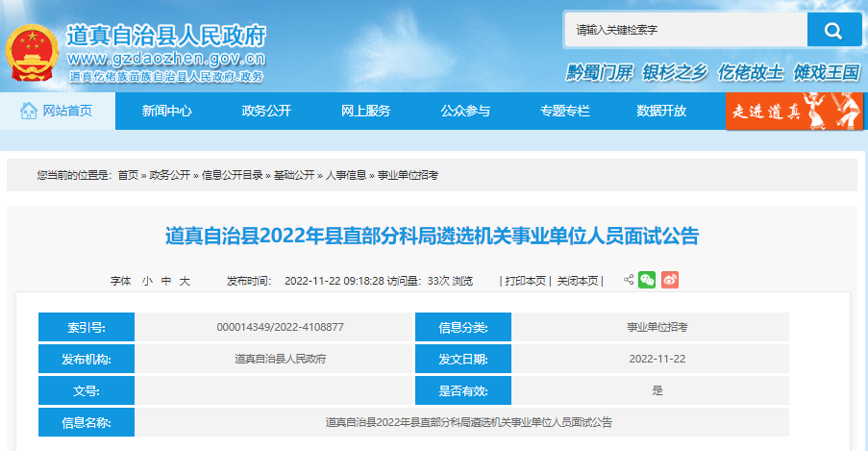Click the site title 道真自治县人民政府
Viewport: 868px width, 451px height.
(166, 36)
